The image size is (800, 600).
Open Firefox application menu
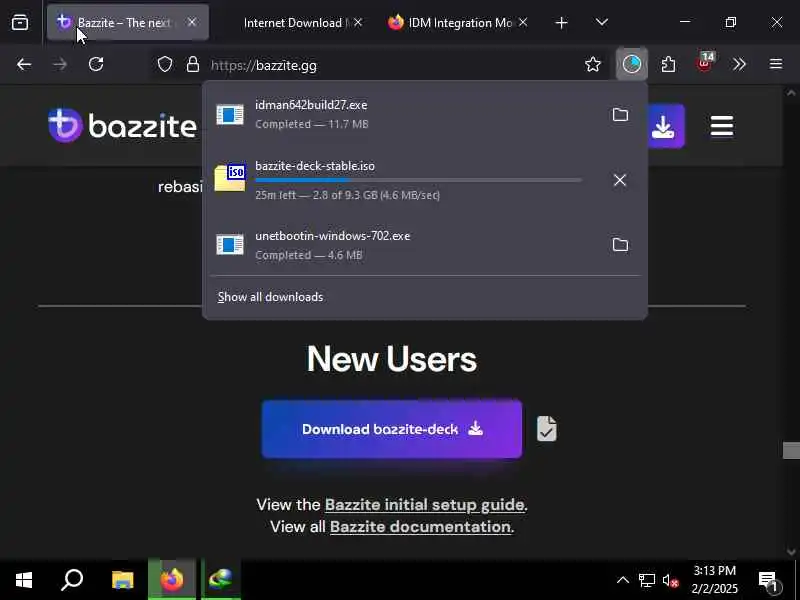pyautogui.click(x=776, y=64)
